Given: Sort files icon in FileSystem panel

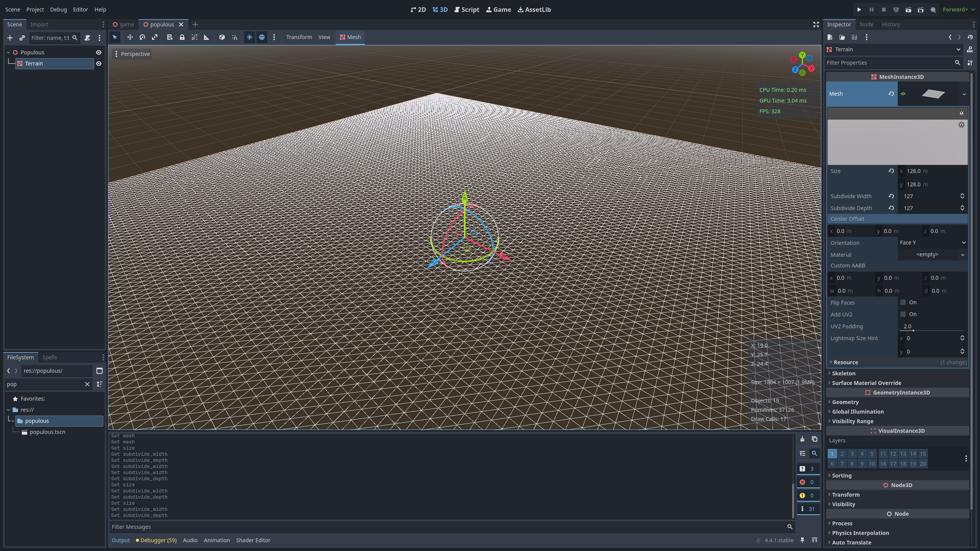Looking at the screenshot, I should (100, 384).
